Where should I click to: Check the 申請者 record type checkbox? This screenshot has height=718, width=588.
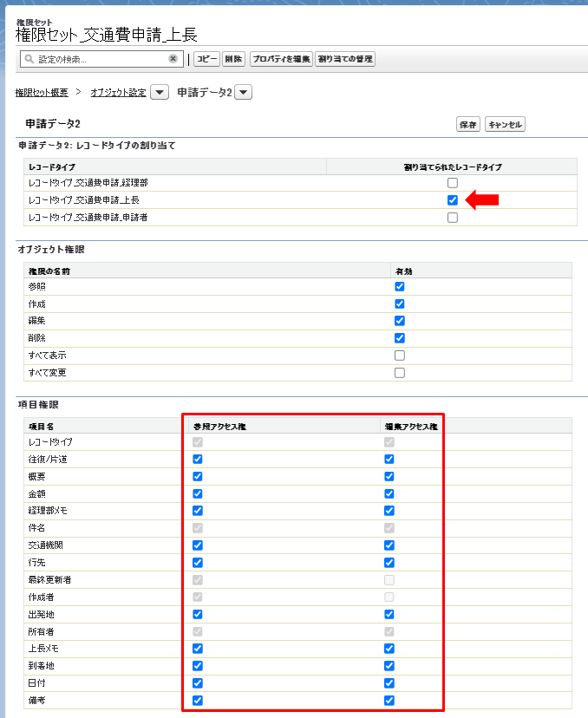point(453,218)
